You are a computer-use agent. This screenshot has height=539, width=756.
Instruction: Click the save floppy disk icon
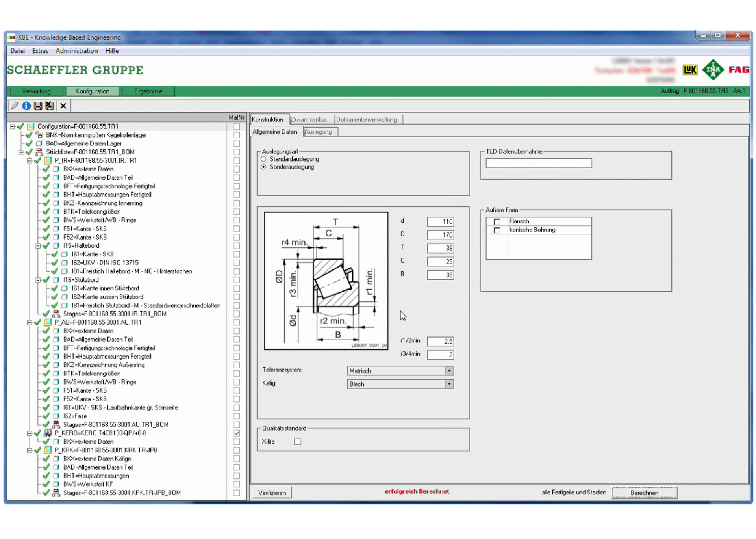38,106
